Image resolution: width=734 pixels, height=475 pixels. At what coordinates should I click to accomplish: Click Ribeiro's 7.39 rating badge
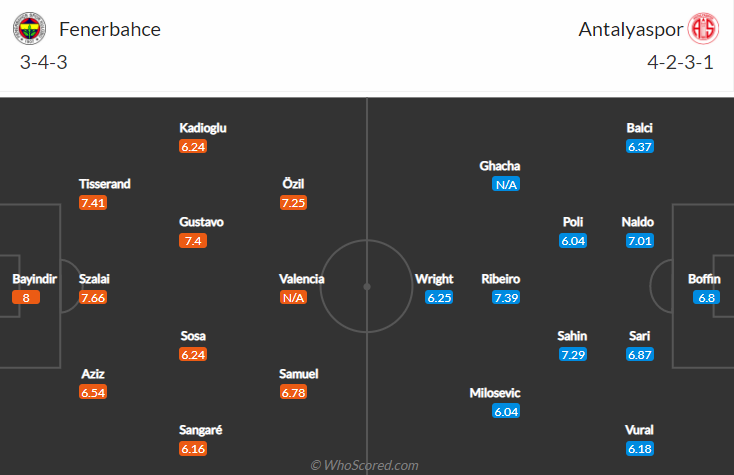point(506,297)
